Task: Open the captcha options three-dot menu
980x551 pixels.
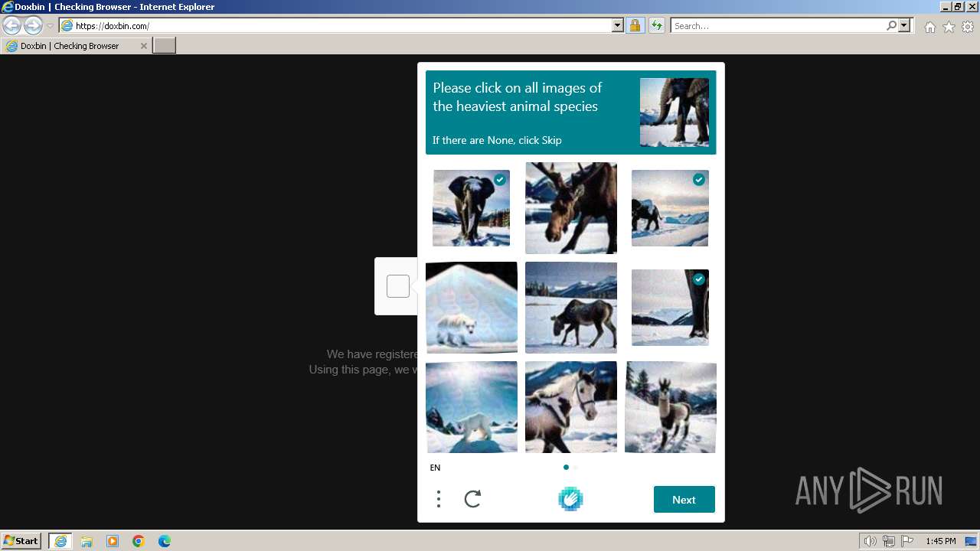Action: click(439, 500)
